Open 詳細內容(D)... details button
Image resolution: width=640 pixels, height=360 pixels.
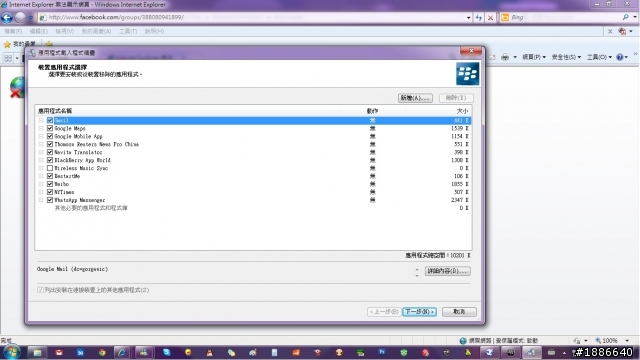pyautogui.click(x=447, y=271)
